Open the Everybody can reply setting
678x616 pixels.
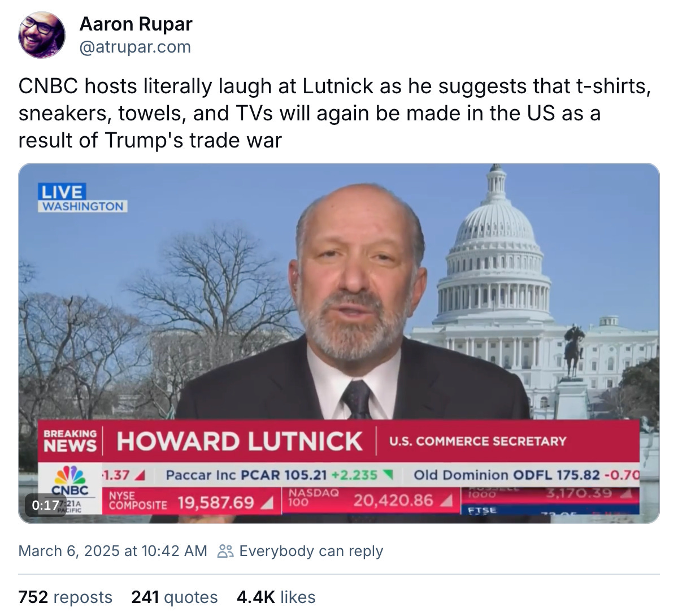pos(311,551)
